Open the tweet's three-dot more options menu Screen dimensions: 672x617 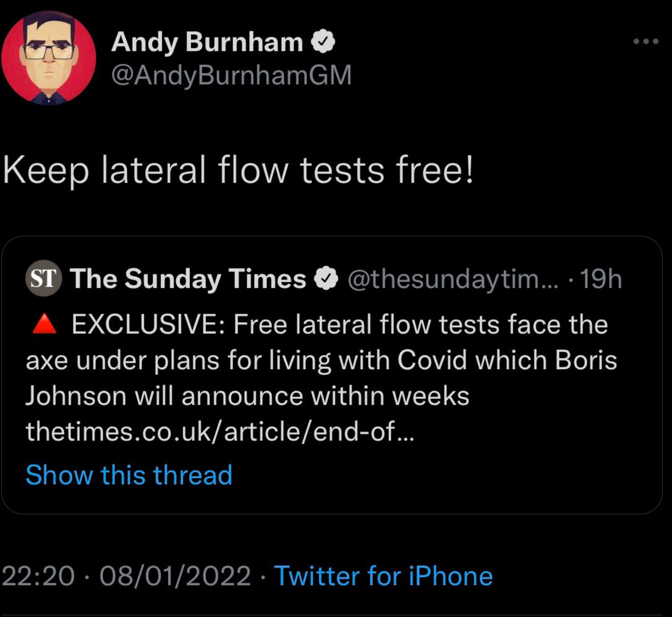pos(646,41)
